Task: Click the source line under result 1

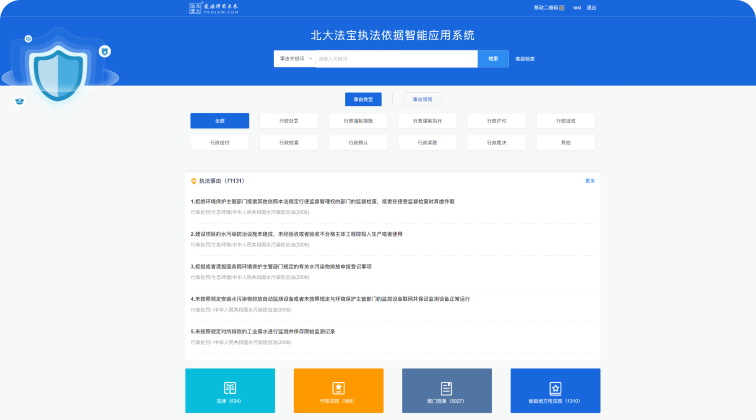Action: coord(250,212)
